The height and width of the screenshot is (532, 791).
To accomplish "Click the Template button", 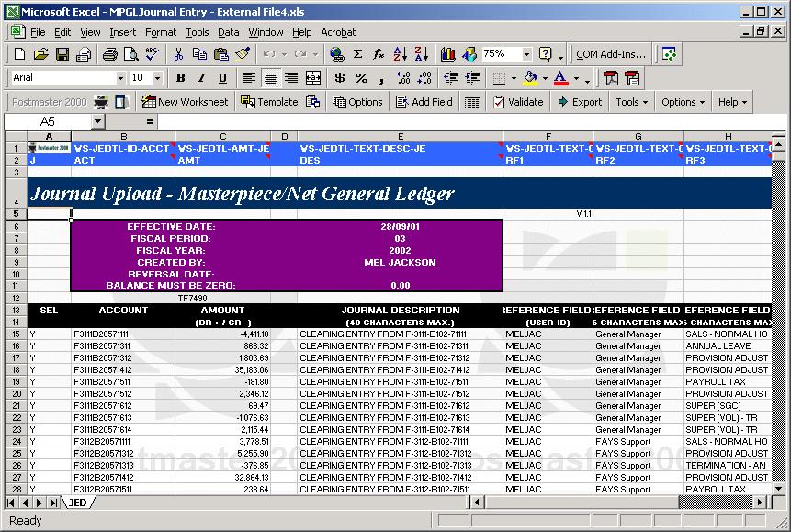I will point(269,102).
